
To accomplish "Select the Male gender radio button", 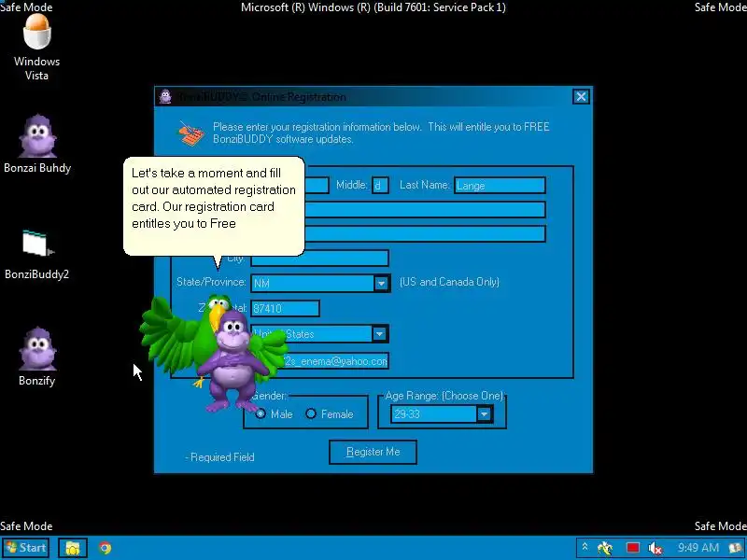I will (261, 413).
